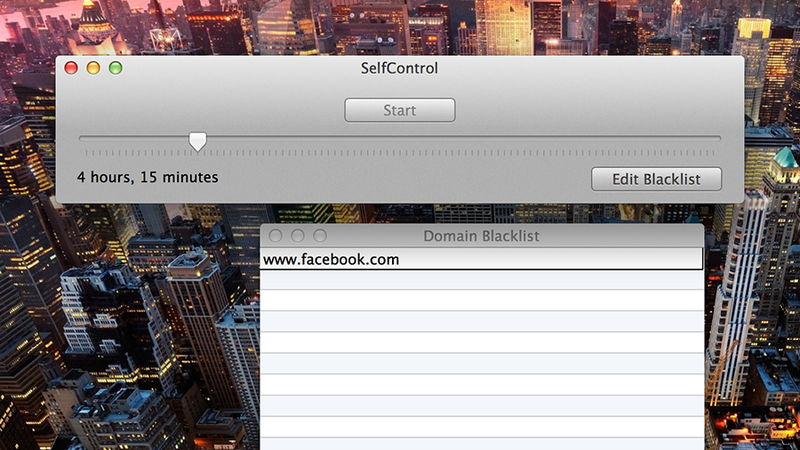800x450 pixels.
Task: Click the block duration slider thumb
Action: click(197, 141)
